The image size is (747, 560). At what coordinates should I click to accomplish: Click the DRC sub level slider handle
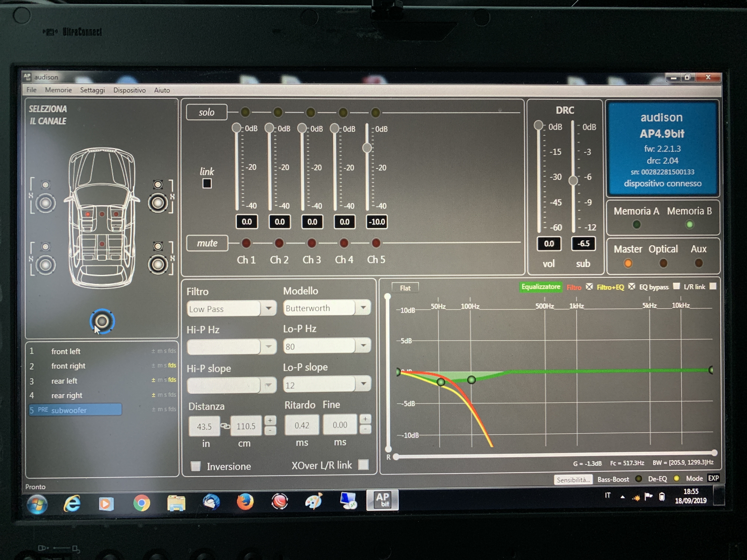(x=573, y=180)
